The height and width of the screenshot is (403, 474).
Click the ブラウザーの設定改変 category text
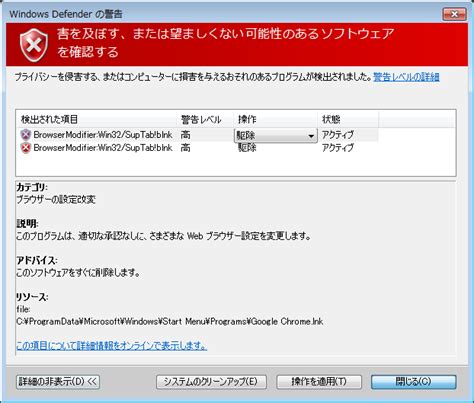coord(56,200)
